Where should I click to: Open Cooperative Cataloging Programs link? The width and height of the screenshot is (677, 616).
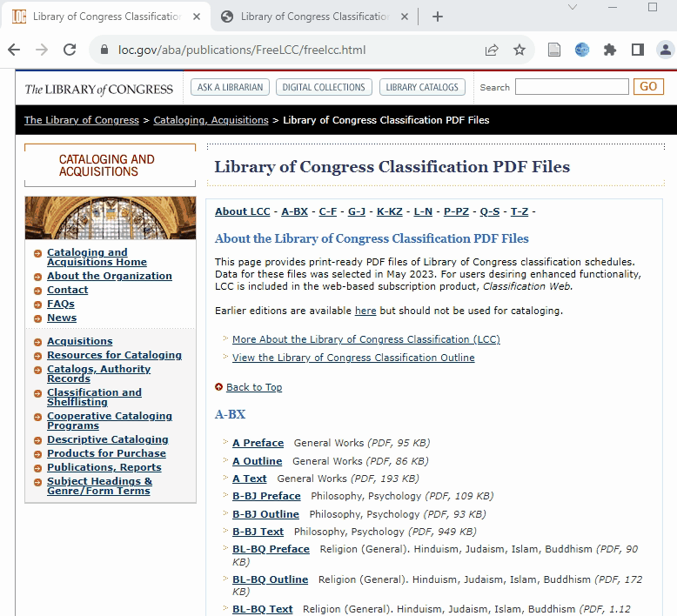click(110, 421)
